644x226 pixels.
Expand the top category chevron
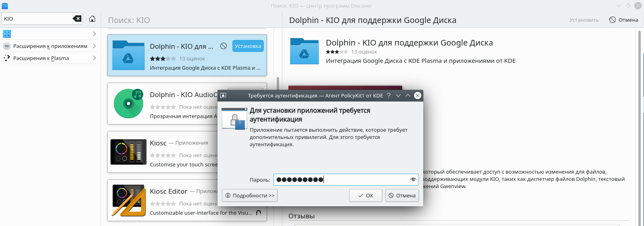(x=94, y=34)
